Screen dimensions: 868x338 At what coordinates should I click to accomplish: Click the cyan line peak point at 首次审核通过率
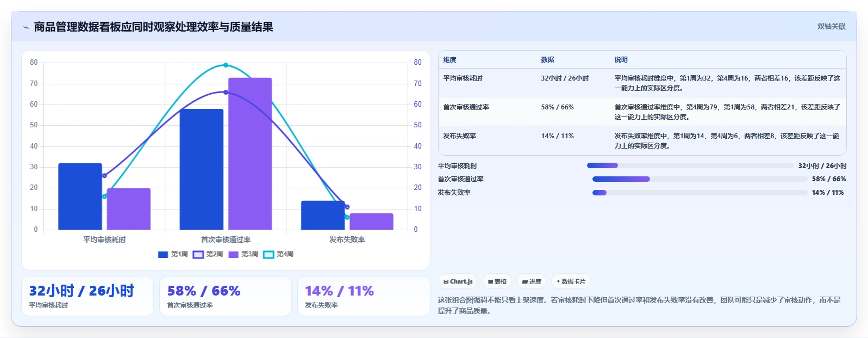[226, 65]
